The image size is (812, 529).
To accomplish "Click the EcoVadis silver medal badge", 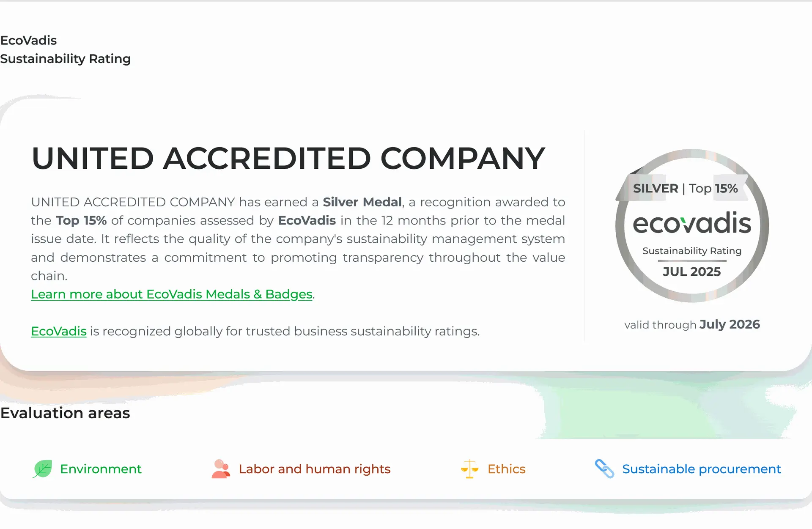I will [692, 225].
